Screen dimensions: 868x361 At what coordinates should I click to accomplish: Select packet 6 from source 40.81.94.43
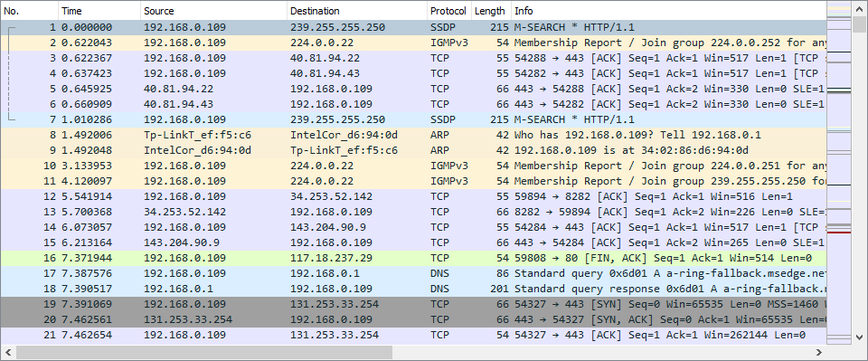point(413,104)
